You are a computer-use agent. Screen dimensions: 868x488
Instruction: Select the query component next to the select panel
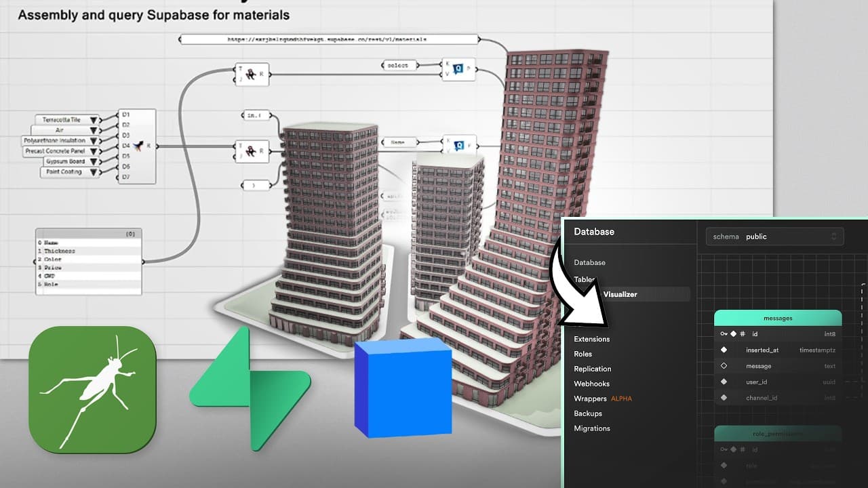tap(459, 69)
